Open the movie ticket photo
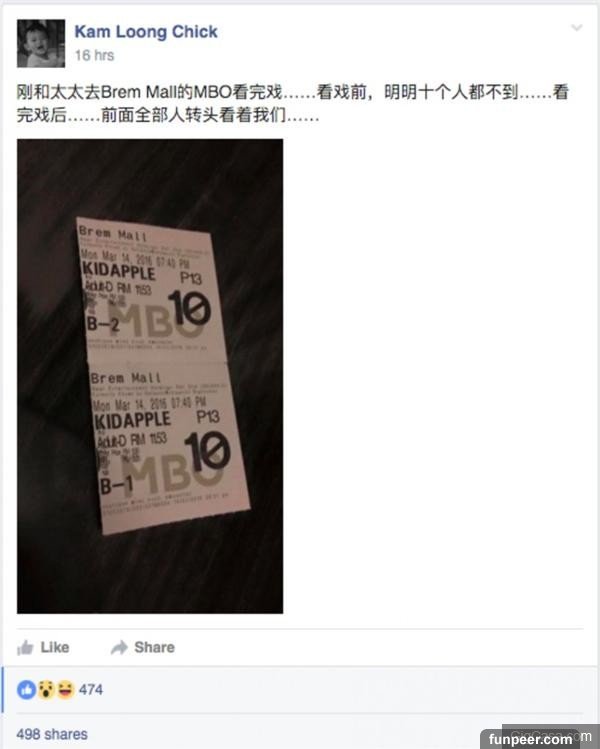This screenshot has width=600, height=749. click(x=150, y=376)
